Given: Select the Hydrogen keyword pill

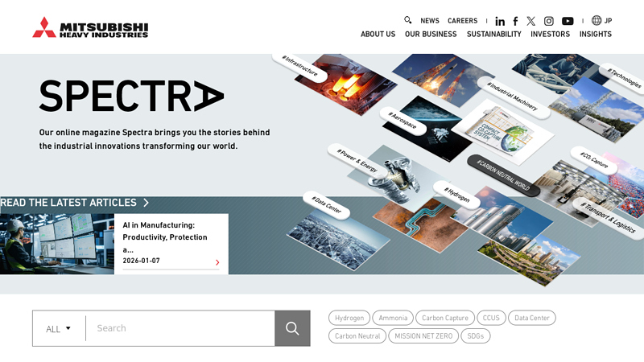Looking at the screenshot, I should [349, 318].
